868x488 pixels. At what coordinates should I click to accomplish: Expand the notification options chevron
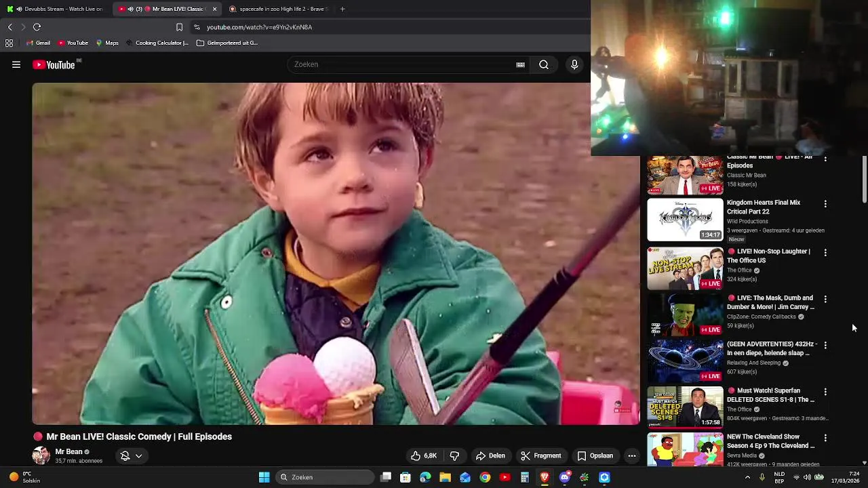point(139,455)
